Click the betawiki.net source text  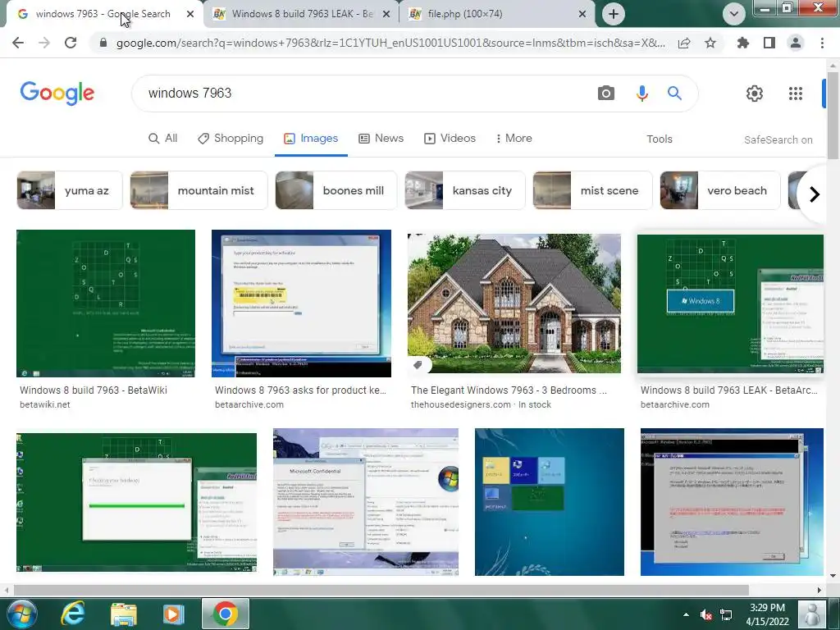pyautogui.click(x=45, y=404)
